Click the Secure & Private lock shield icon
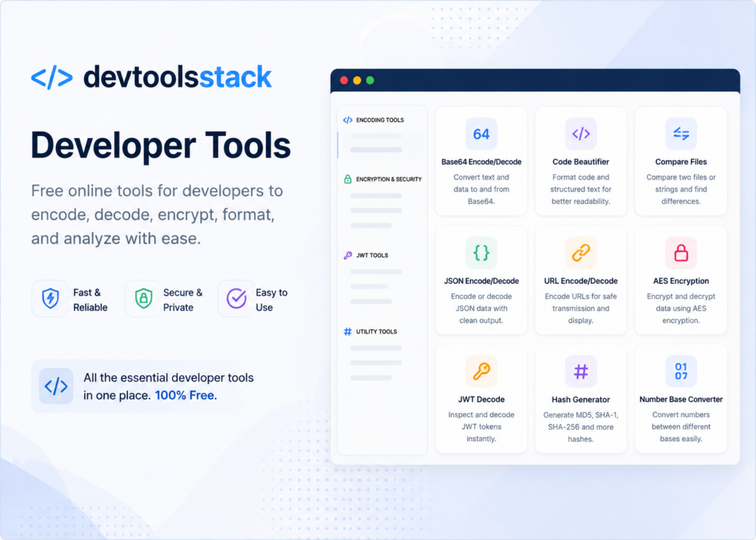This screenshot has width=756, height=540. click(x=143, y=298)
